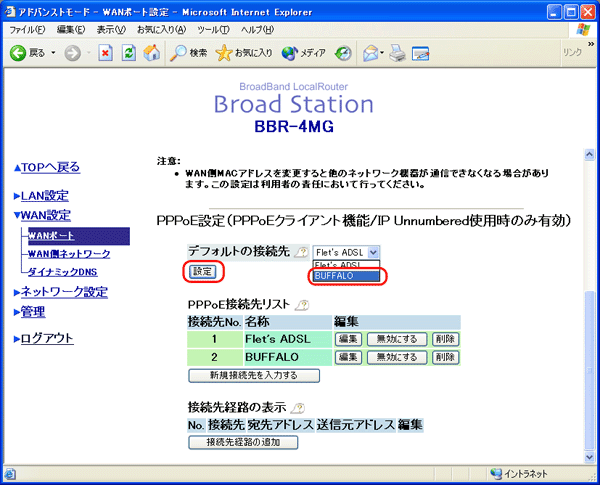Open Favorites (お気に入り) star in toolbar
This screenshot has width=600, height=485.
click(x=244, y=53)
